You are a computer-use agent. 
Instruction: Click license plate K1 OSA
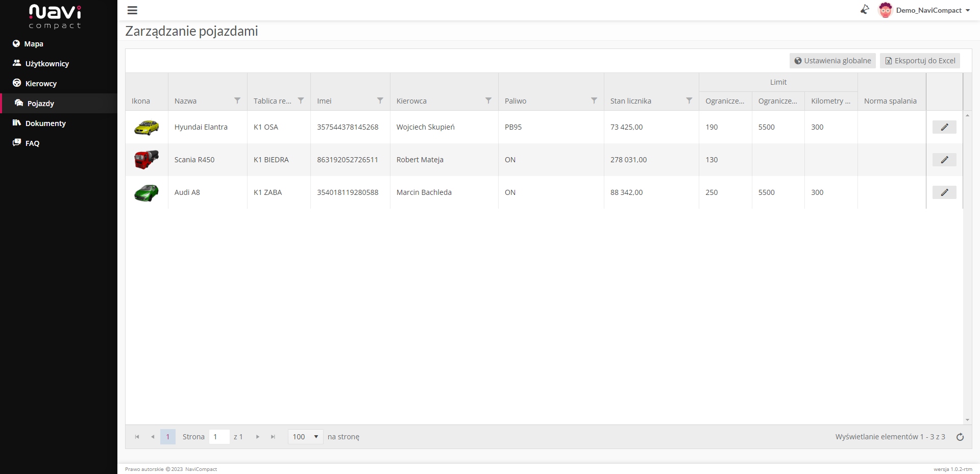pyautogui.click(x=266, y=127)
